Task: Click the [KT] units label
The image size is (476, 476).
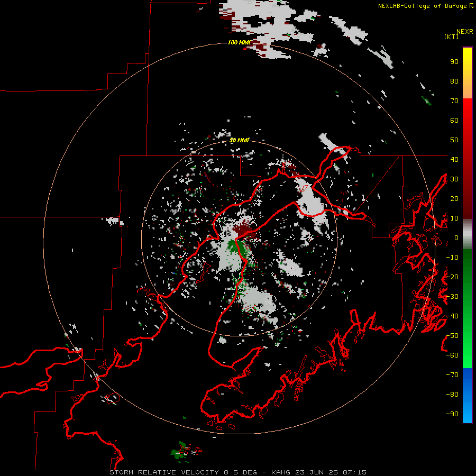Action: pos(451,36)
